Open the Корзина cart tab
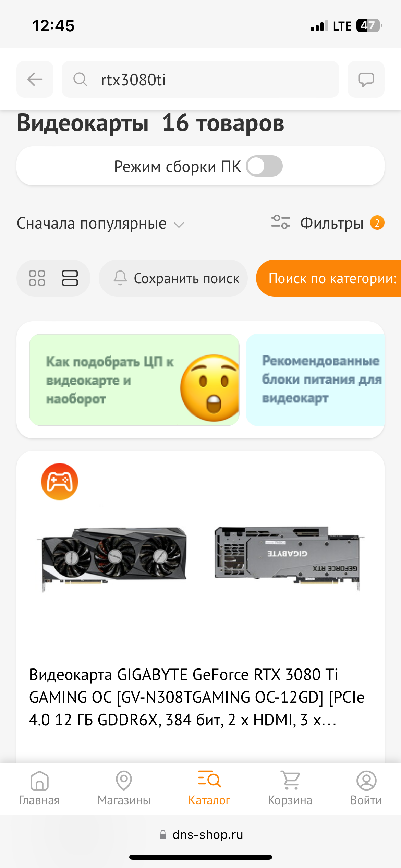 (x=290, y=788)
